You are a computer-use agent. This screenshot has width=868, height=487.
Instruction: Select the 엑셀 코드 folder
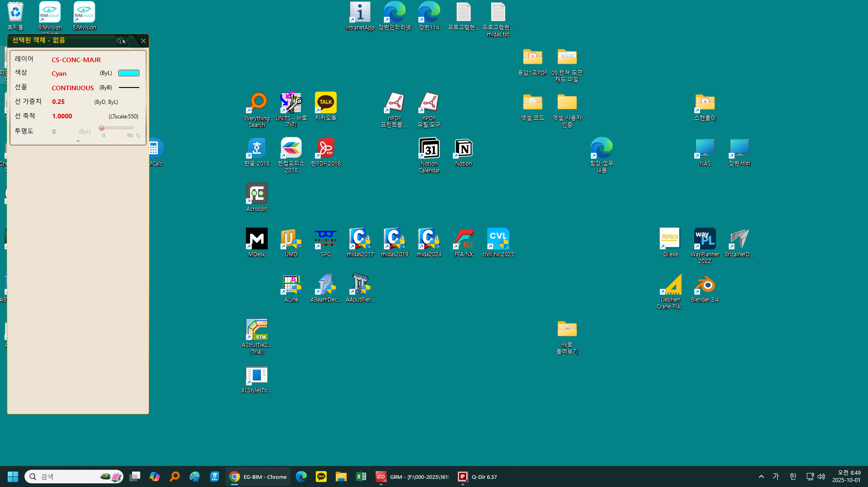pos(533,107)
